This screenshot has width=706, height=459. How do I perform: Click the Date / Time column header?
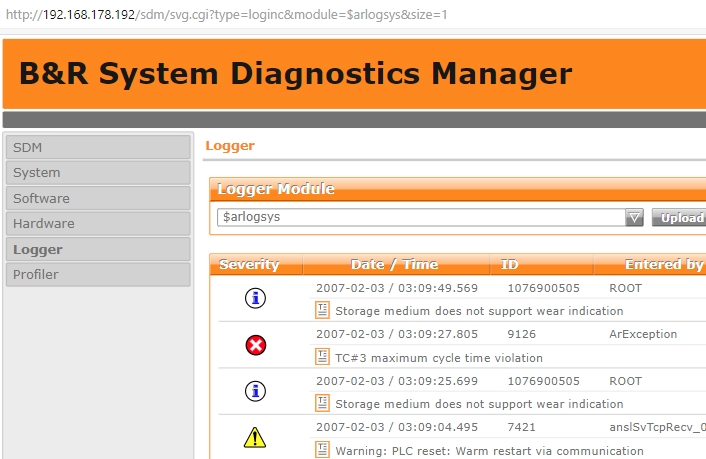(x=396, y=264)
